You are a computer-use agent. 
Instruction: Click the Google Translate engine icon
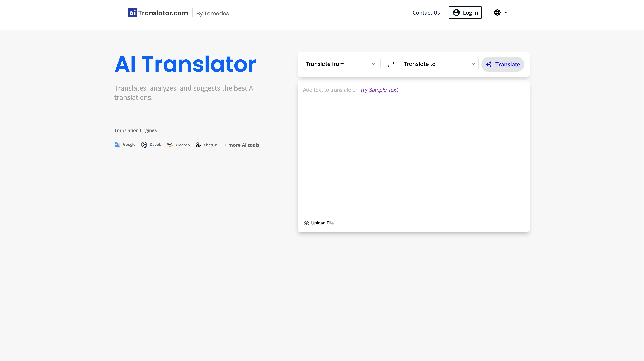coord(117,145)
